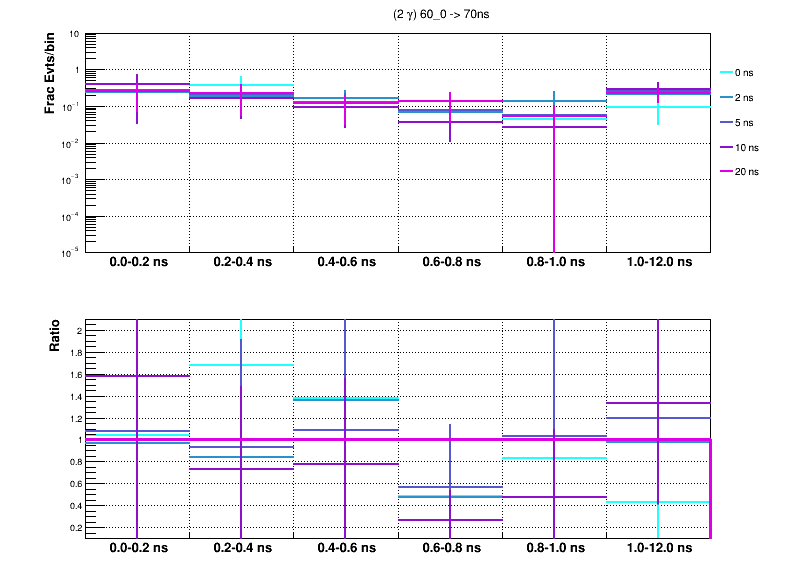This screenshot has width=796, height=572.
Task: Select the 5 ns legend line swatch
Action: [728, 122]
